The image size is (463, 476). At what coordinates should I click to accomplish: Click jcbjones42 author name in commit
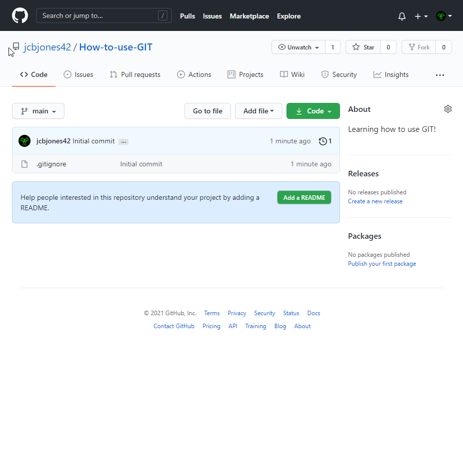(x=53, y=141)
